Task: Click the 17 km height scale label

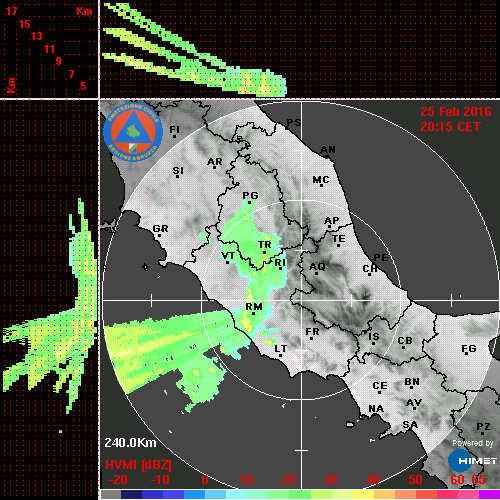Action: (11, 11)
